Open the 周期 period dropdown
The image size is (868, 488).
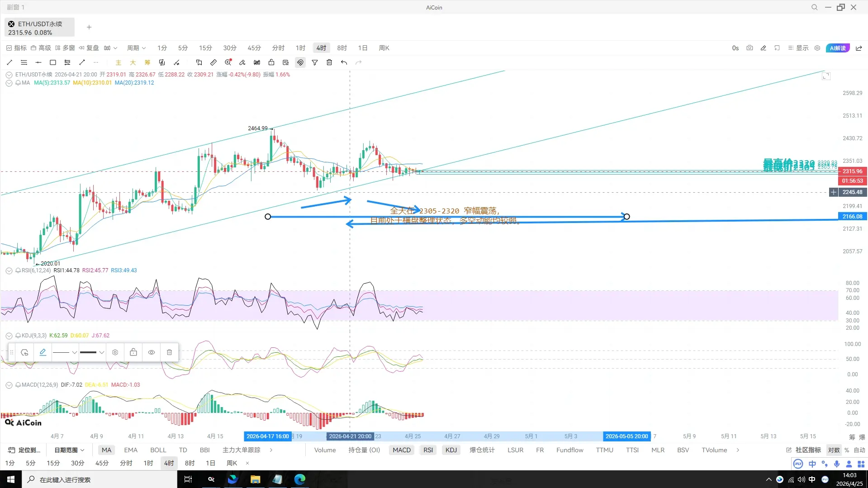[136, 48]
